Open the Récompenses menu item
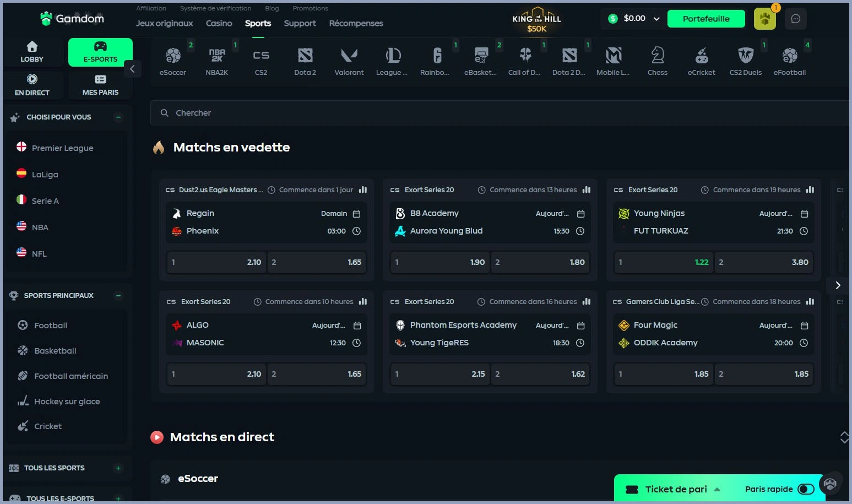This screenshot has width=852, height=504. point(356,23)
